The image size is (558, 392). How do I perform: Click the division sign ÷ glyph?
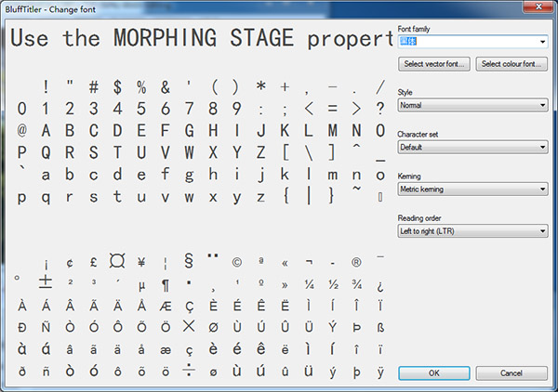(189, 372)
